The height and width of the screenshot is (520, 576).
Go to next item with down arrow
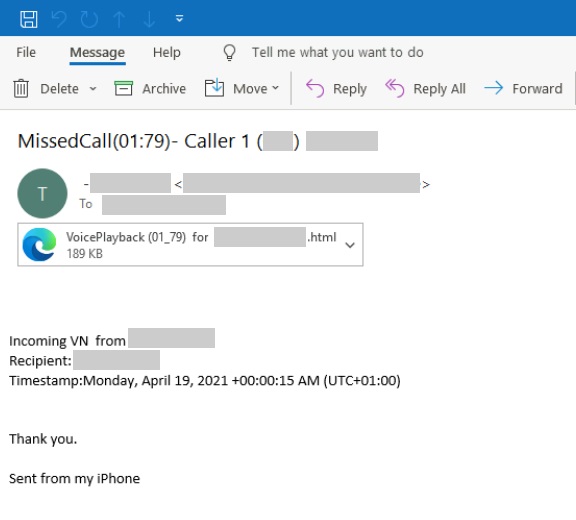point(149,19)
